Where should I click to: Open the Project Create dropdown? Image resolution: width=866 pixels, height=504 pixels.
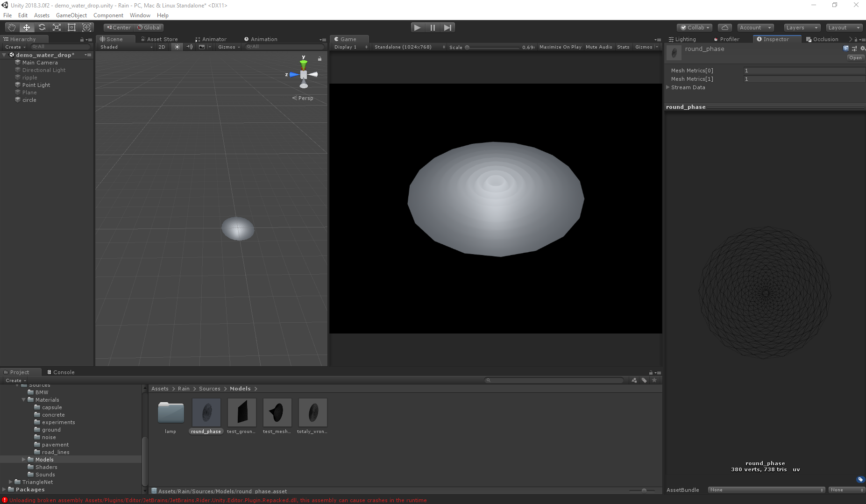15,380
